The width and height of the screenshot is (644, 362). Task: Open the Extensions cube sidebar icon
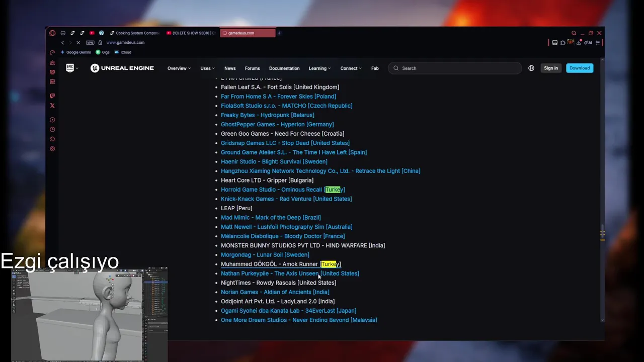tap(52, 139)
